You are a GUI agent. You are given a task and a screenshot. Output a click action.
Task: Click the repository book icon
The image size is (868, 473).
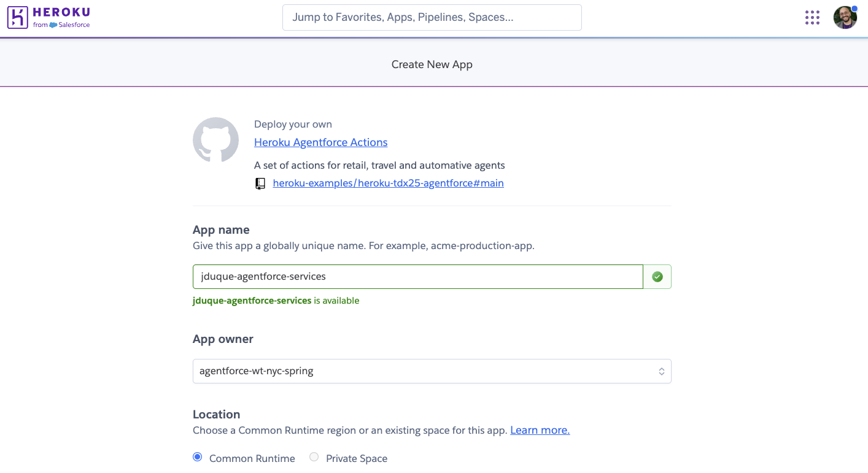(x=260, y=183)
